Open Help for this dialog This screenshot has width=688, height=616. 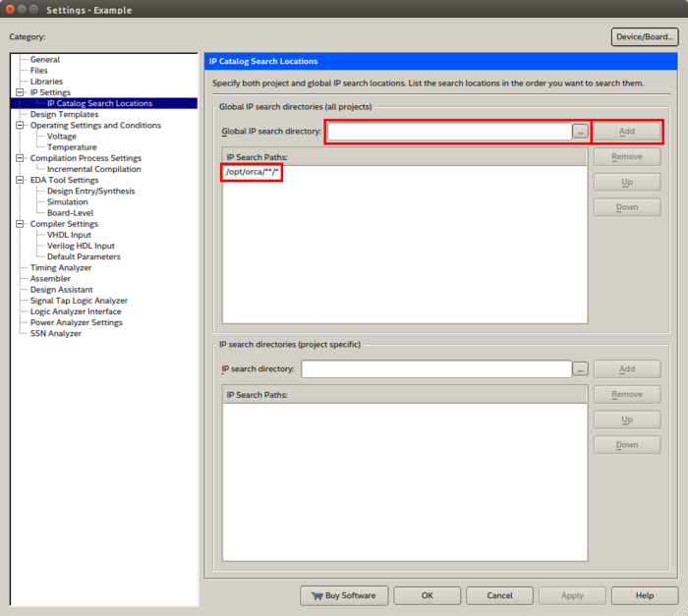(645, 595)
